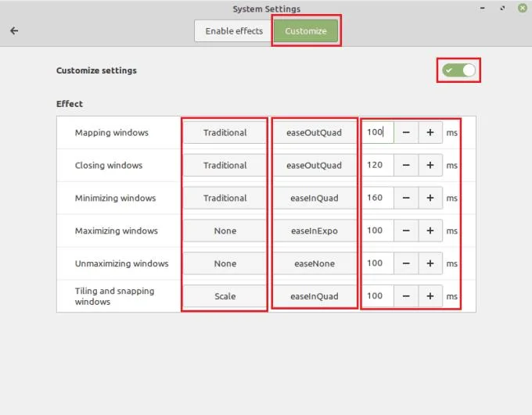Open Closing windows easeOutQuad easing dropdown
Image resolution: width=532 pixels, height=415 pixels.
click(315, 165)
